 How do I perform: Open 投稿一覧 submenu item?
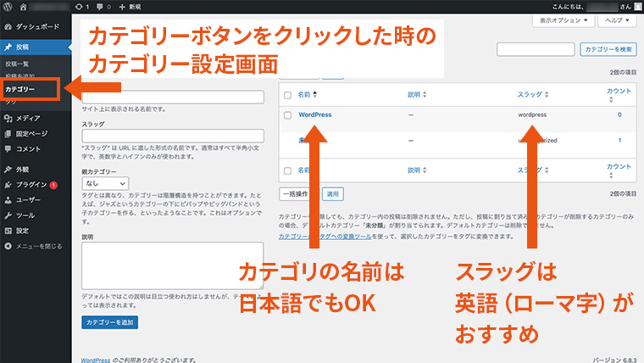pyautogui.click(x=17, y=64)
